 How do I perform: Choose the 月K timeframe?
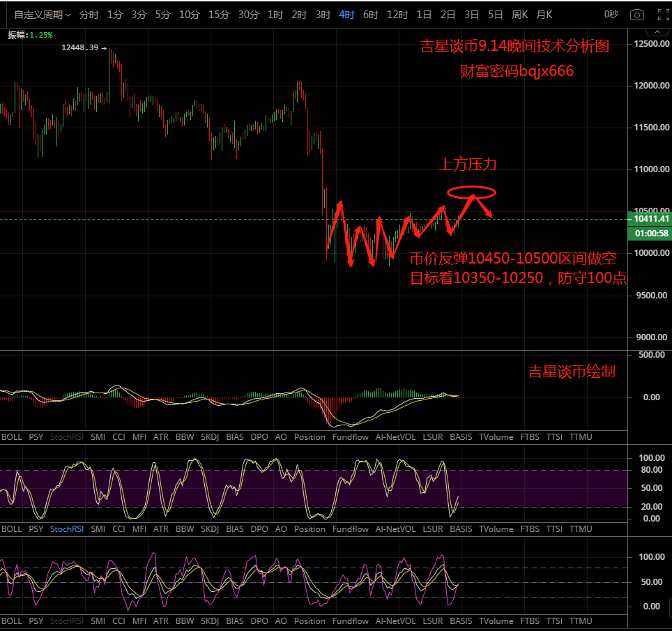point(544,15)
